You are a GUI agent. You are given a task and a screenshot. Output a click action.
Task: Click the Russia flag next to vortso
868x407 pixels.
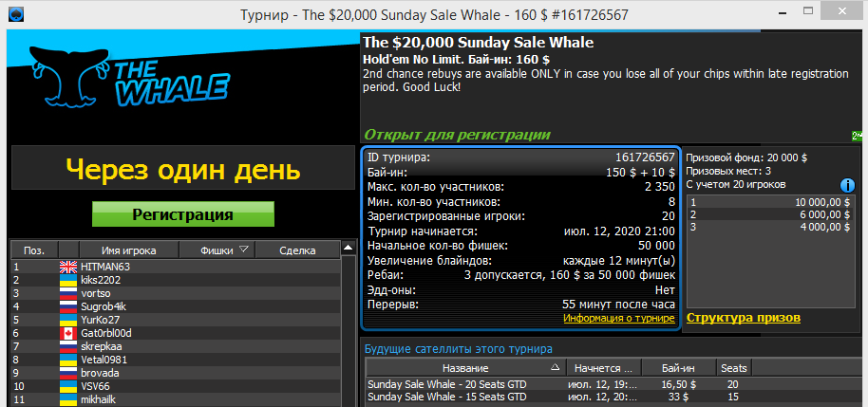(x=68, y=294)
